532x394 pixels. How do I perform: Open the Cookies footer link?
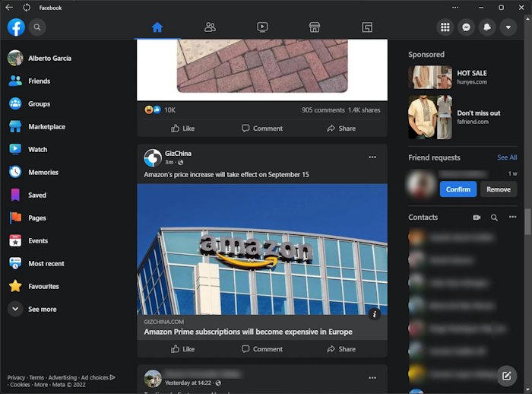click(x=20, y=384)
